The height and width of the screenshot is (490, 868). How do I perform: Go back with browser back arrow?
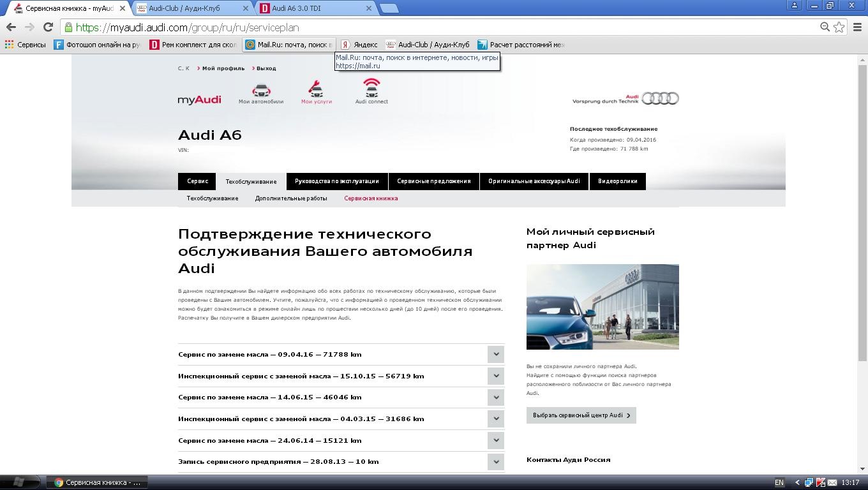pos(11,27)
